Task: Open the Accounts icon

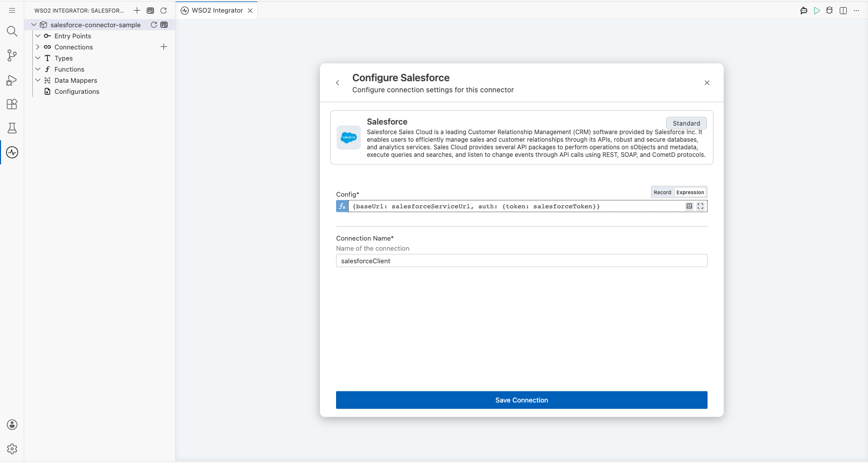Action: [x=12, y=425]
